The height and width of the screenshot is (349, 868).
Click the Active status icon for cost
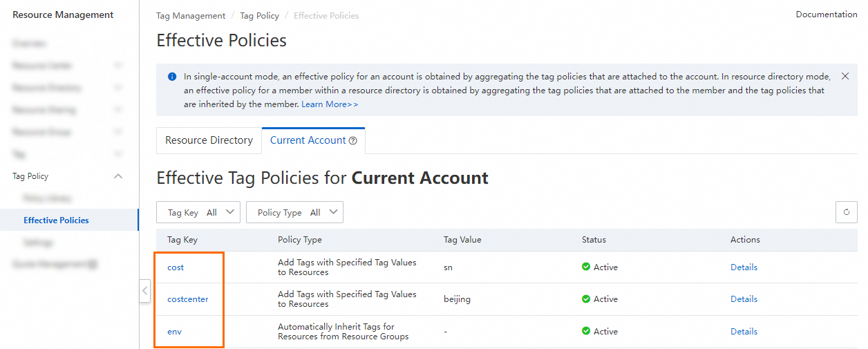586,267
